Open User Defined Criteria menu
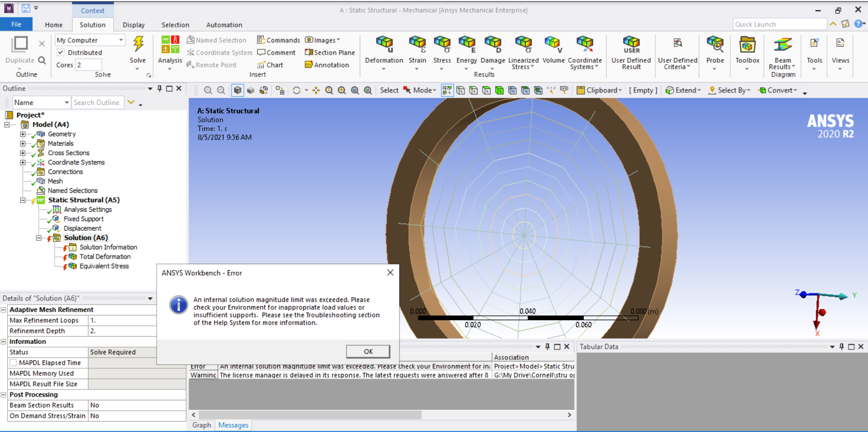Viewport: 868px width, 432px height. [678, 52]
